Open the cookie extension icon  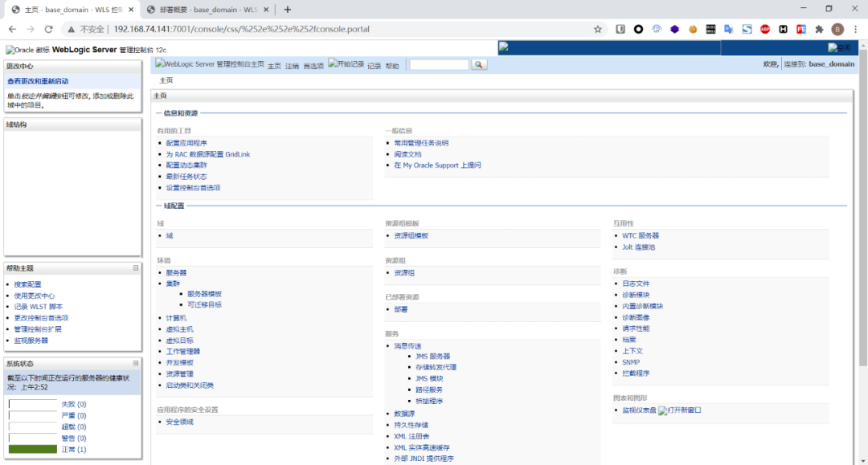(x=693, y=29)
